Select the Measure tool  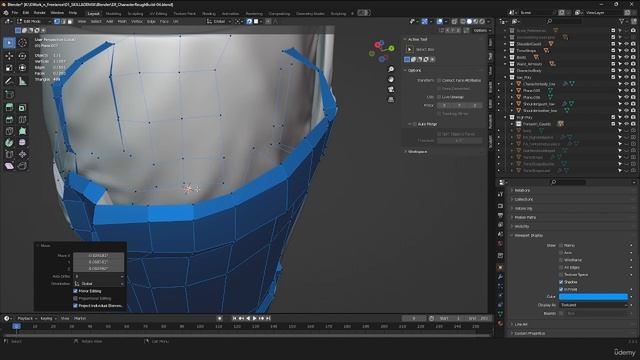[x=22, y=81]
